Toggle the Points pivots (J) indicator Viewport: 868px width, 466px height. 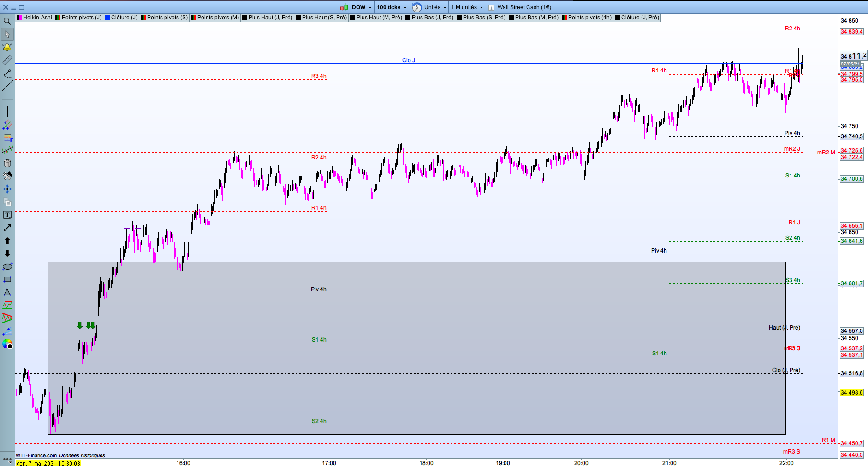pyautogui.click(x=78, y=18)
